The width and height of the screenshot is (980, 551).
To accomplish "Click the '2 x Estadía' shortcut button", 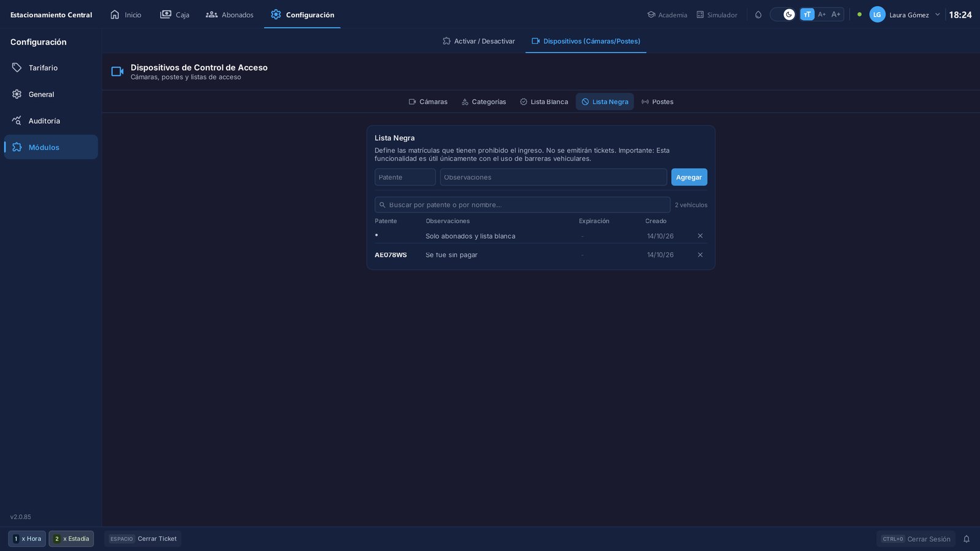I will point(71,539).
